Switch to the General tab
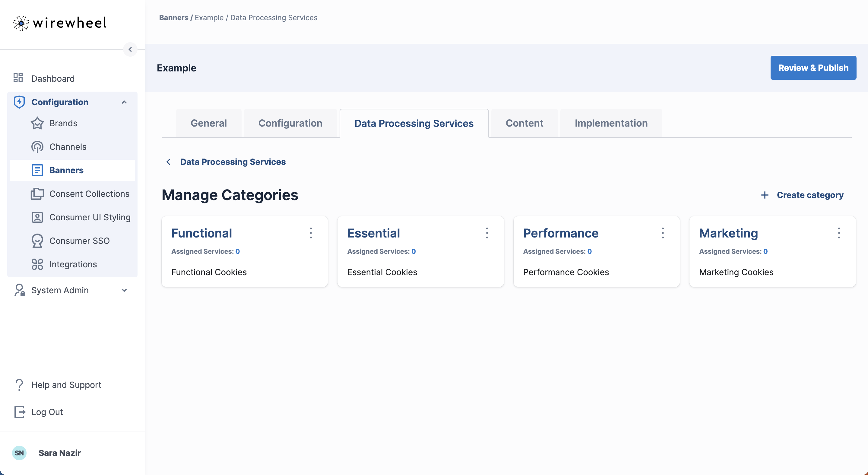 tap(209, 123)
